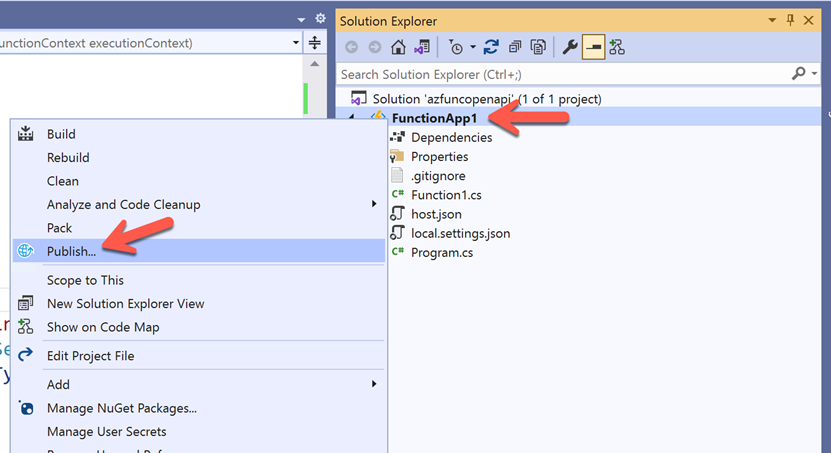831x453 pixels.
Task: Select the Properties folder node
Action: (x=439, y=156)
